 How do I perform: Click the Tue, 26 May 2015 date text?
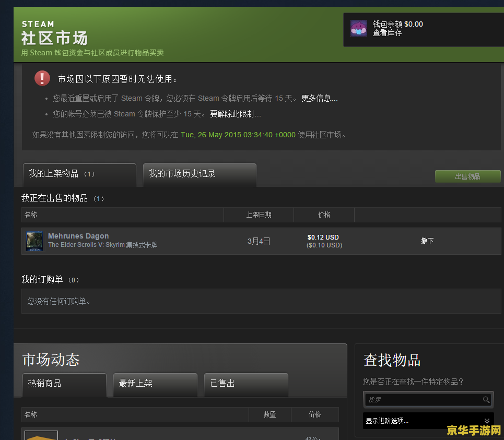click(238, 135)
